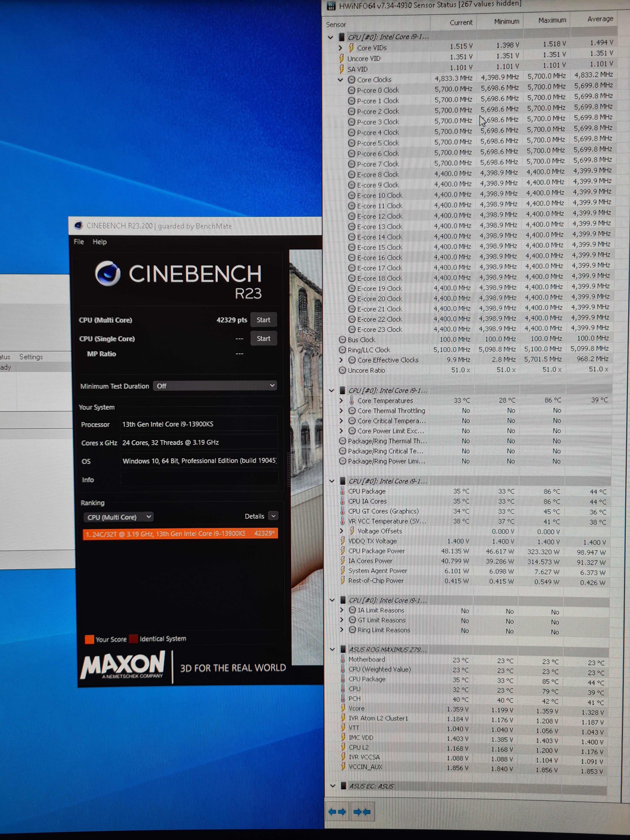Click the orange Your Score swatch
The width and height of the screenshot is (630, 840).
point(89,639)
